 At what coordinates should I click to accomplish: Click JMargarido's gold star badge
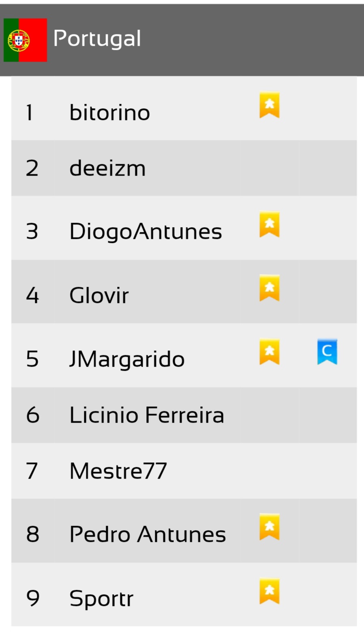click(x=270, y=352)
